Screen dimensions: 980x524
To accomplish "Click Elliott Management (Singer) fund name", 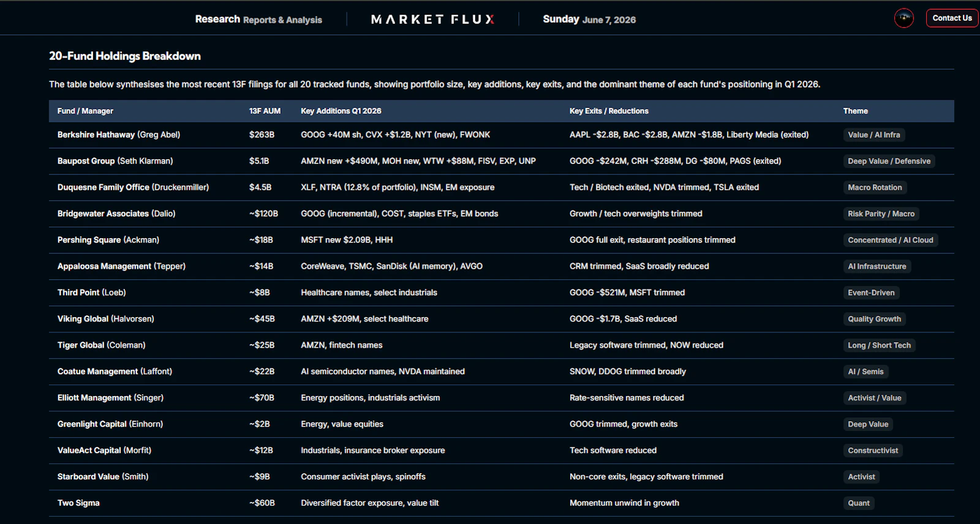I will click(110, 398).
